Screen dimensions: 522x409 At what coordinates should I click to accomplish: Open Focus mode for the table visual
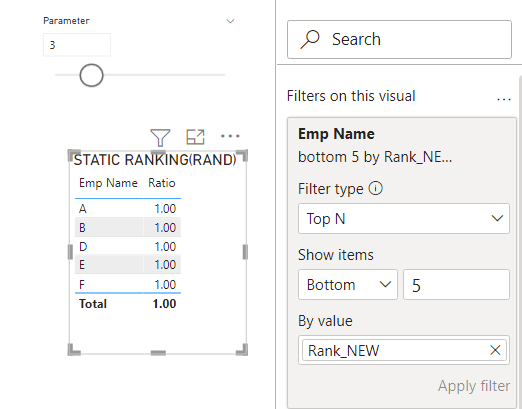click(195, 137)
